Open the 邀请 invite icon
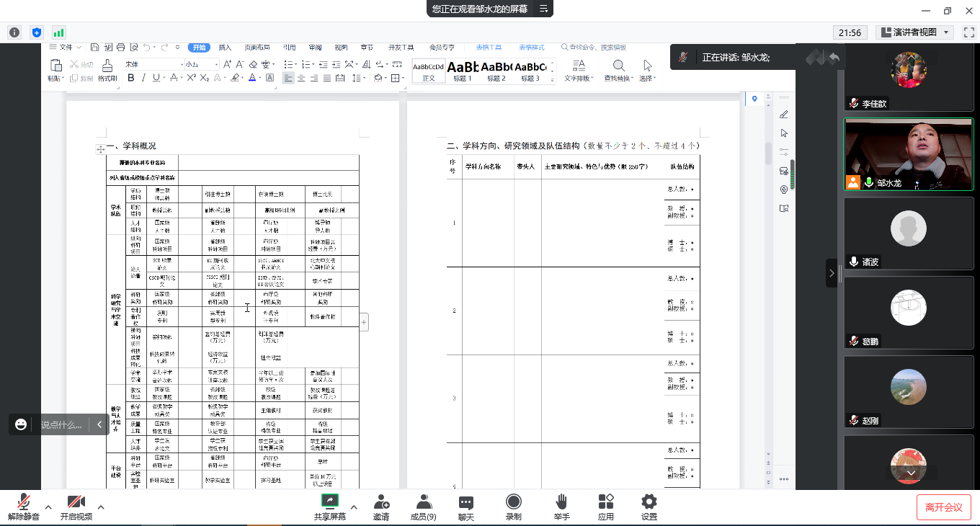This screenshot has width=980, height=526. pyautogui.click(x=381, y=507)
